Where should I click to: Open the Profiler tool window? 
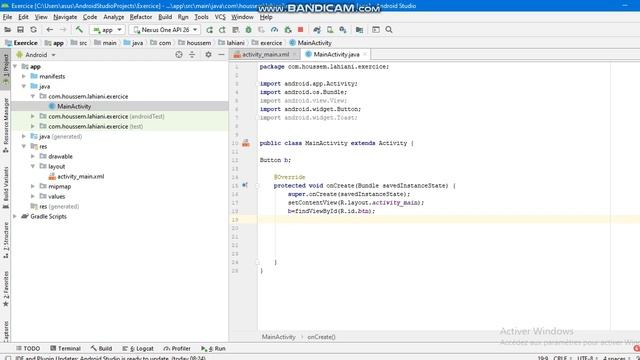(x=177, y=348)
